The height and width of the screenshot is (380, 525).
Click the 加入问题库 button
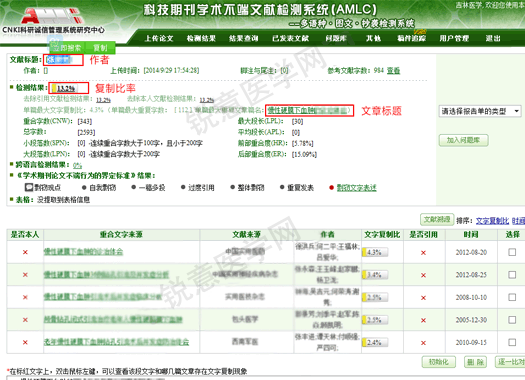pyautogui.click(x=463, y=140)
